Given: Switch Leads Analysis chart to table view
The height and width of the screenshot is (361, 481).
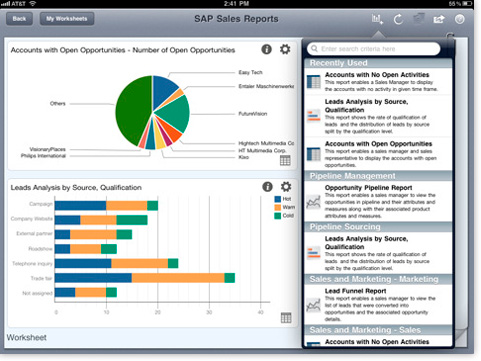Looking at the screenshot, I should (286, 318).
